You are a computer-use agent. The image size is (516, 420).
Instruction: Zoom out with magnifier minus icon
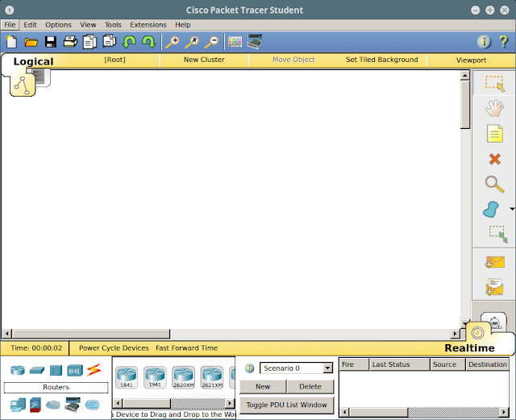(211, 42)
